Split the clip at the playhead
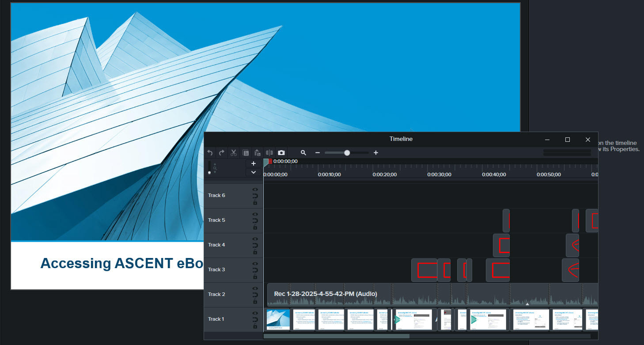Screen dimensions: 644x345 pos(269,153)
